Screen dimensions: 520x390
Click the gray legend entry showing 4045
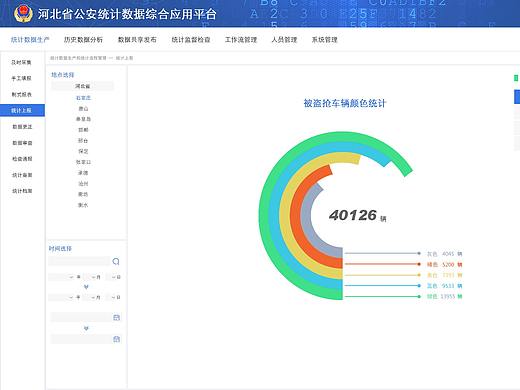point(444,254)
